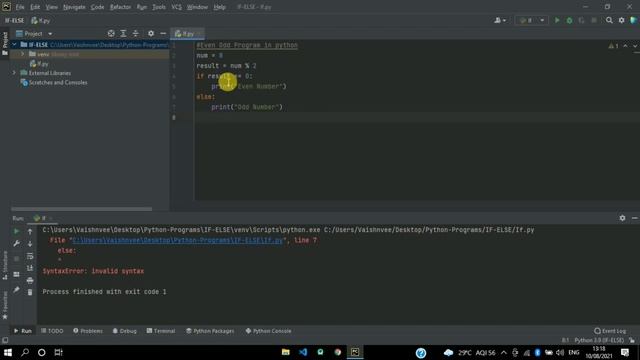Open Search Everywhere magnifier icon
The height and width of the screenshot is (360, 640).
tap(609, 20)
